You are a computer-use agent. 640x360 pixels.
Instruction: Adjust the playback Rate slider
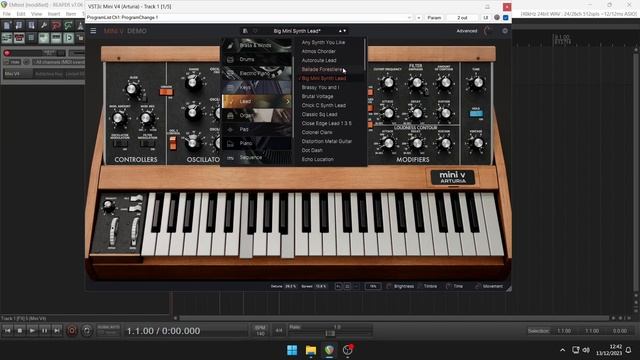point(330,333)
